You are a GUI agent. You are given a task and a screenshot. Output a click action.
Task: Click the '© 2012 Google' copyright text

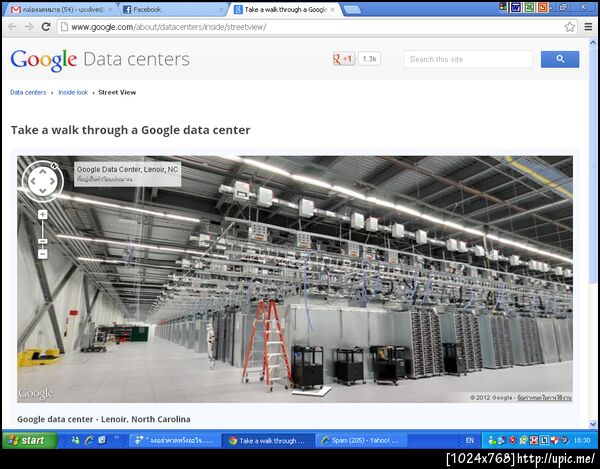click(491, 397)
